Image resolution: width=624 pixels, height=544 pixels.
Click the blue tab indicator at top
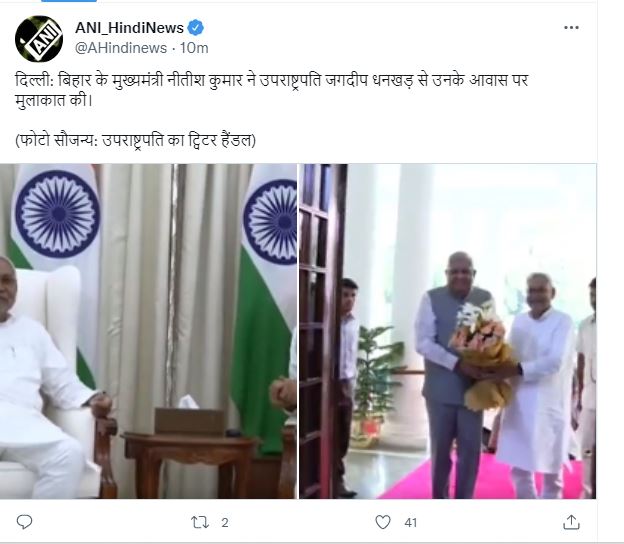tap(69, 1)
